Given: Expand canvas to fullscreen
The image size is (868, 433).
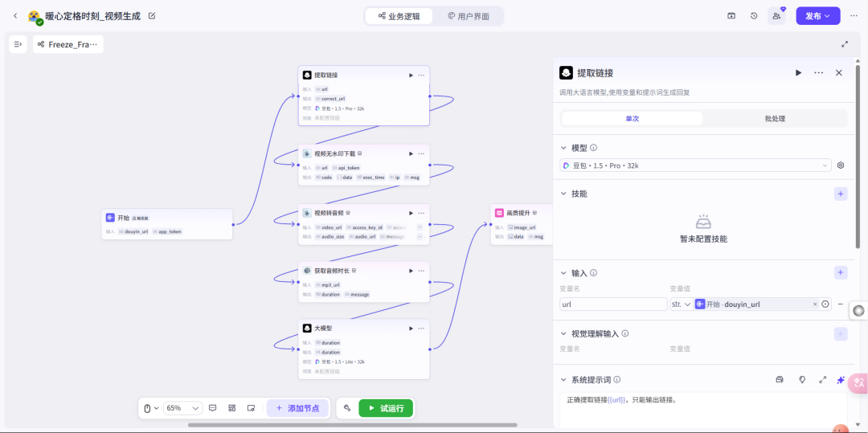Looking at the screenshot, I should 845,44.
